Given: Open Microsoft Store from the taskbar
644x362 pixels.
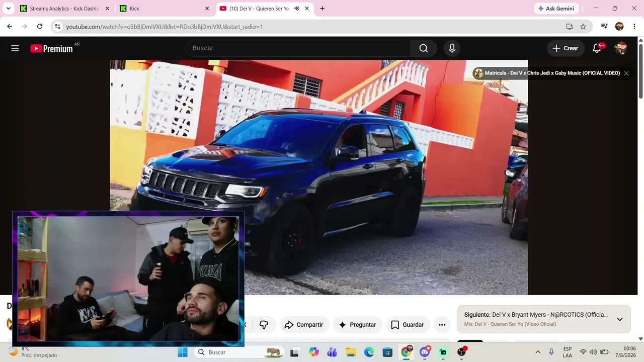Looking at the screenshot, I should pyautogui.click(x=387, y=352).
